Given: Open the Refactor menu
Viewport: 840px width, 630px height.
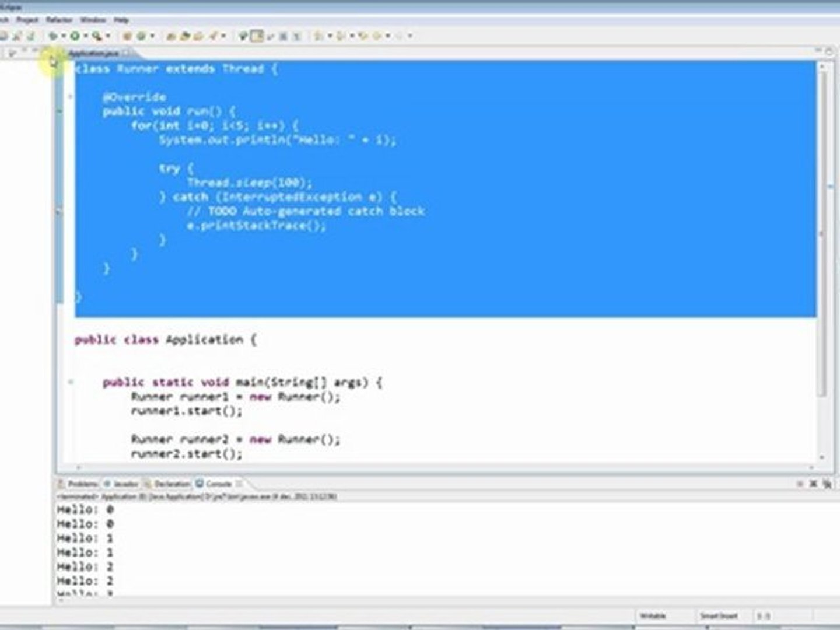Looking at the screenshot, I should [x=60, y=20].
